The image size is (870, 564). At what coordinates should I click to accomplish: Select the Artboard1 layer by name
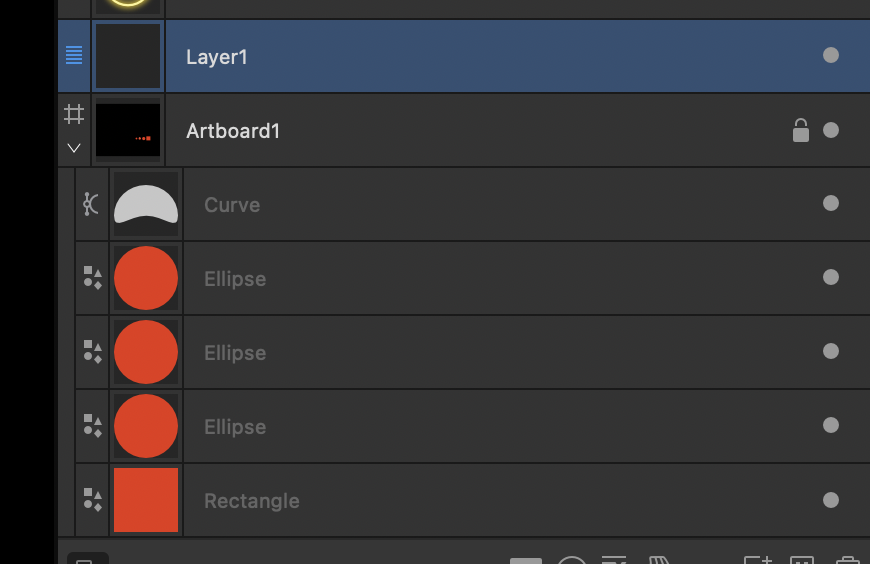click(233, 131)
